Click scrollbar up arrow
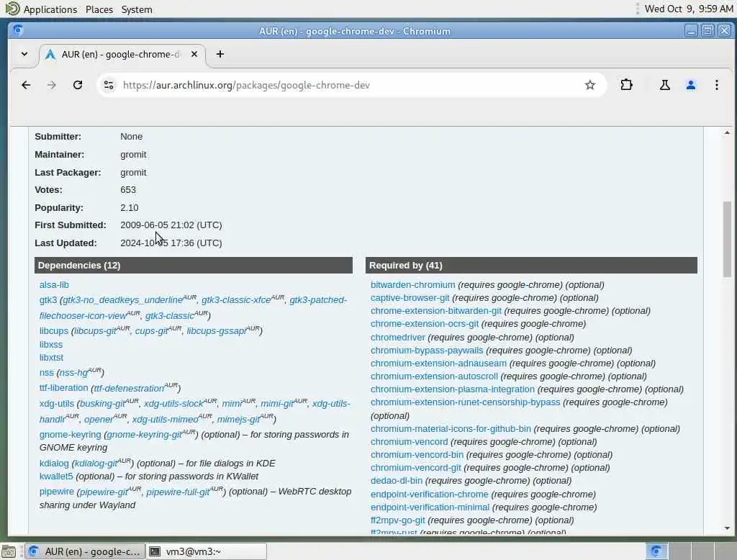Image resolution: width=737 pixels, height=560 pixels. 727,133
